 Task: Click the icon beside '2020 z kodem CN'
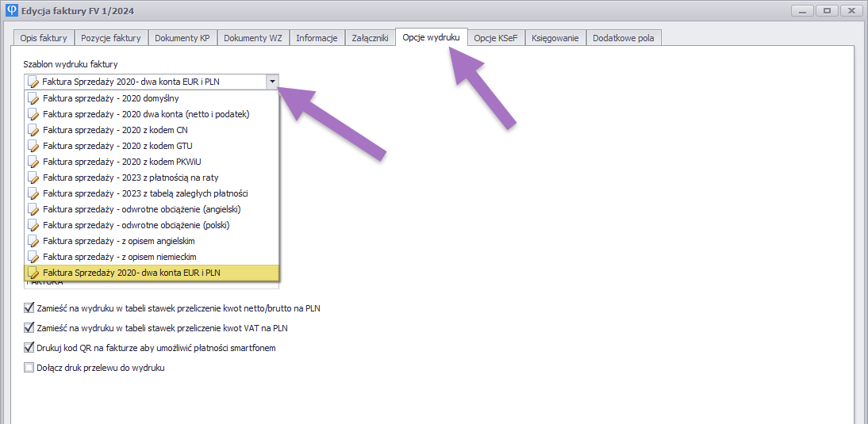33,130
